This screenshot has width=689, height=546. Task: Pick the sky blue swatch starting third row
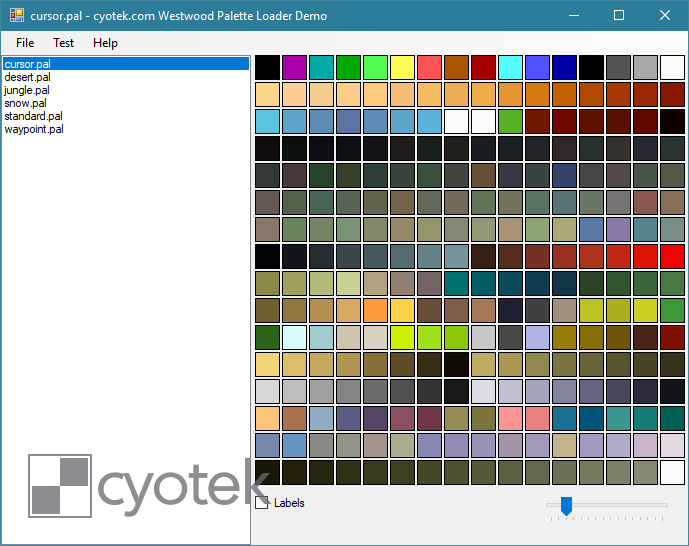pyautogui.click(x=267, y=121)
